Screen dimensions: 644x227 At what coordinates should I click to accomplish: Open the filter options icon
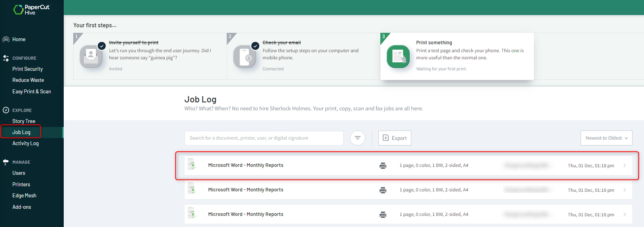click(x=357, y=138)
